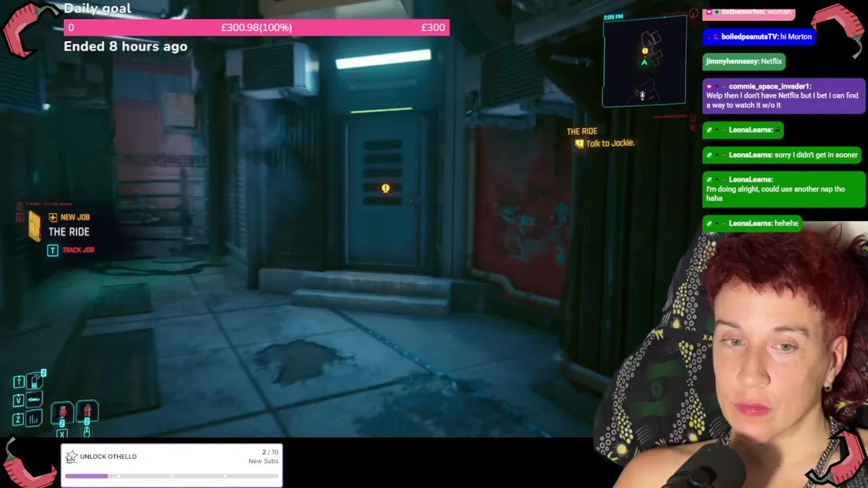
Task: Click the yellow quest marker on the door
Action: pos(385,188)
